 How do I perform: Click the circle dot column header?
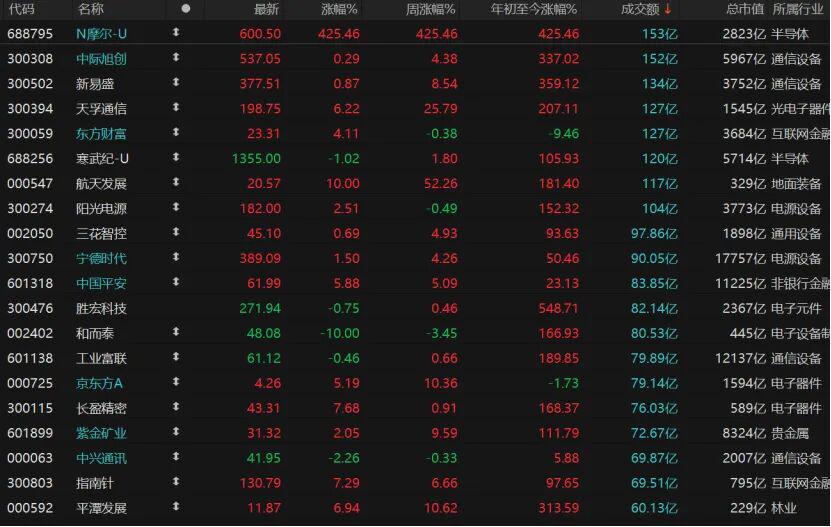(x=185, y=9)
